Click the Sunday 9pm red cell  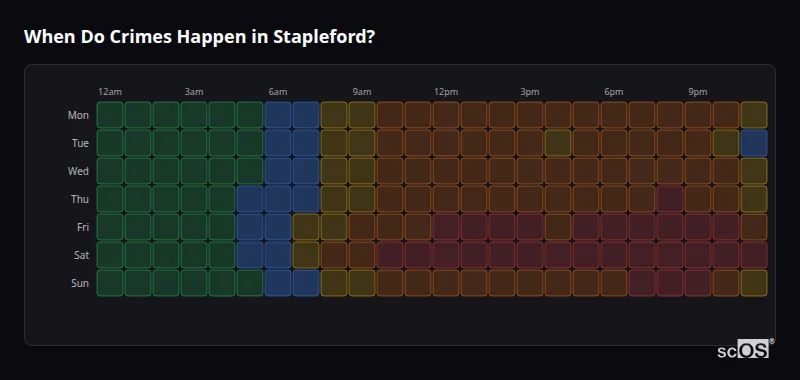(698, 283)
